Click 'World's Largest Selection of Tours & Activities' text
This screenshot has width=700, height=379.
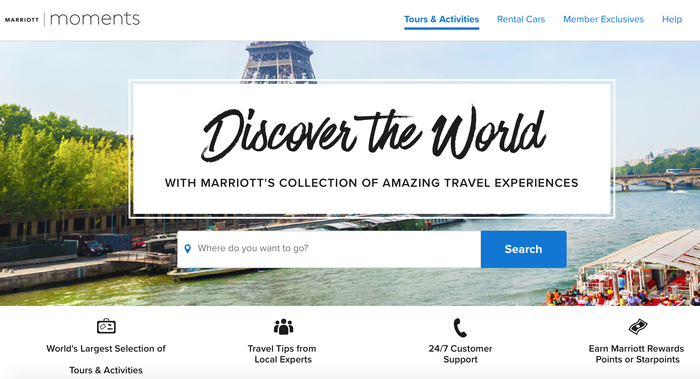tap(106, 359)
